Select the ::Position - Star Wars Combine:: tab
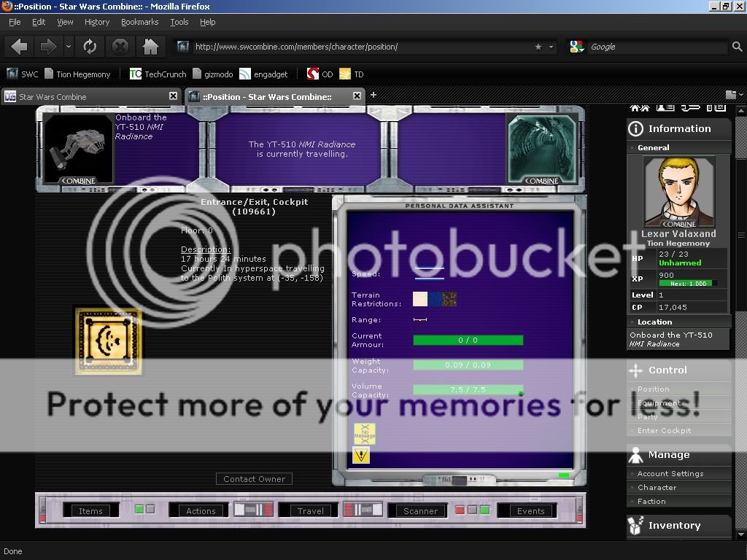The height and width of the screenshot is (560, 747). point(275,97)
